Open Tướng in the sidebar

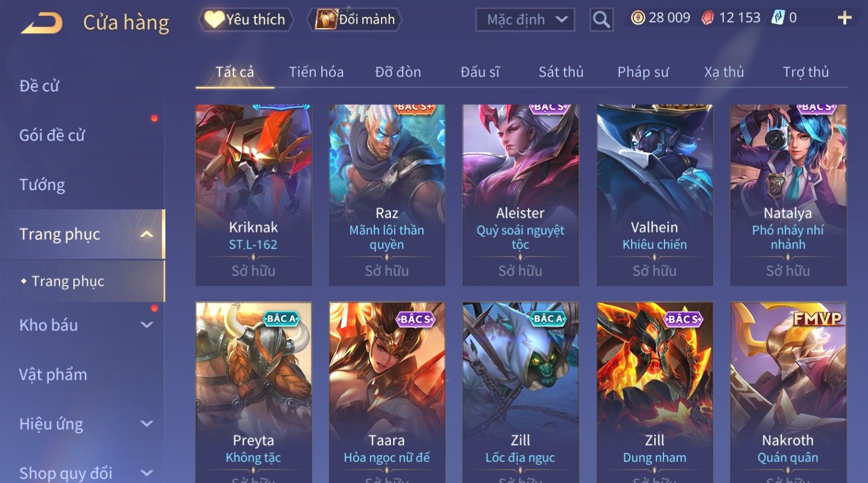(x=42, y=185)
